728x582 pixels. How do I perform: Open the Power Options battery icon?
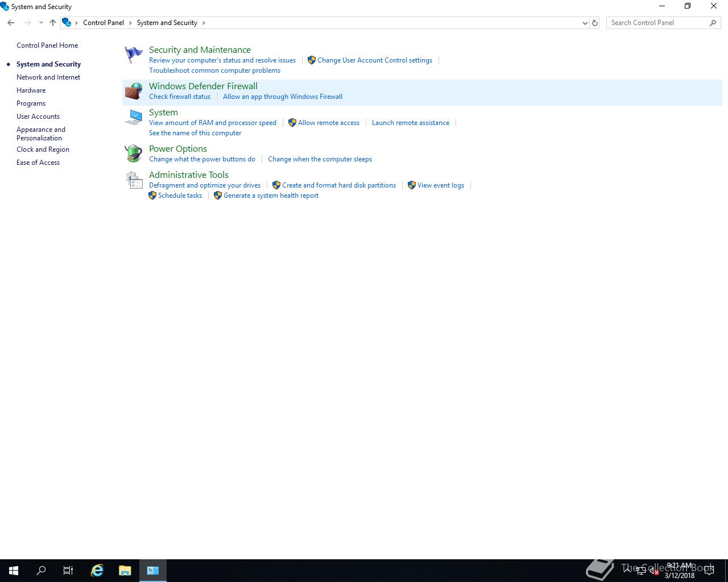pyautogui.click(x=133, y=153)
